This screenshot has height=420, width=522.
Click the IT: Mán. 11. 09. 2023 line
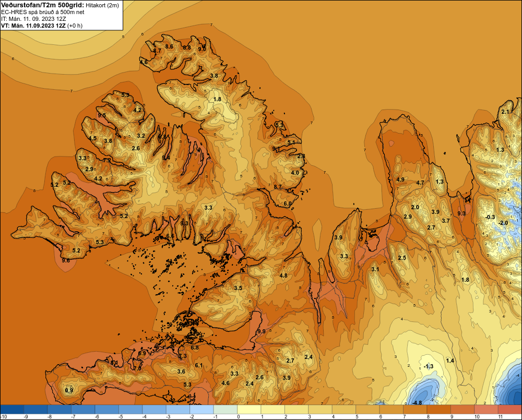pyautogui.click(x=33, y=19)
